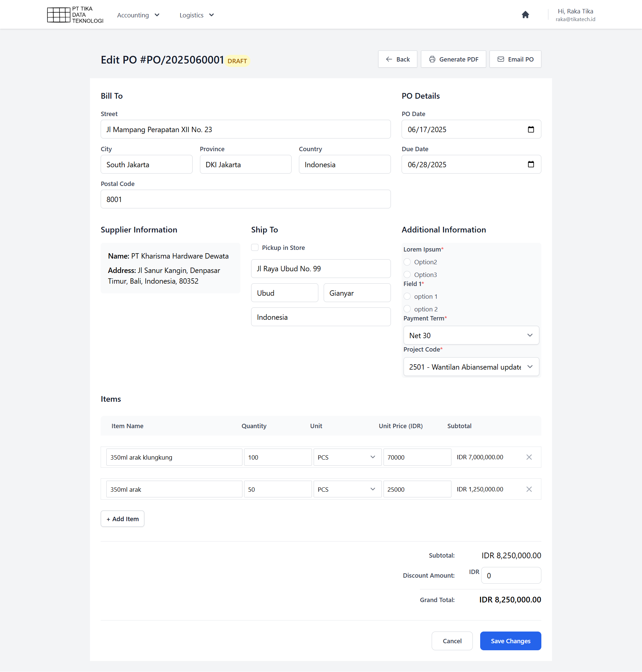Viewport: 642px width, 672px height.
Task: Click Email PO with envelope icon
Action: 515,59
